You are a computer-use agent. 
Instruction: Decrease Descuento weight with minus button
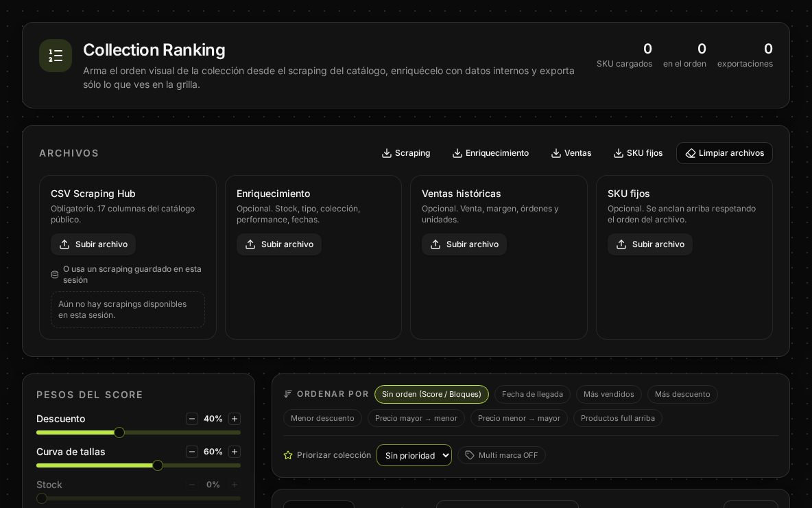(192, 419)
